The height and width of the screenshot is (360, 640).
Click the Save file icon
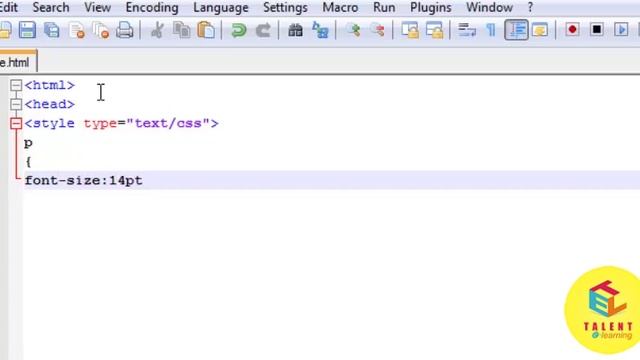pos(27,30)
